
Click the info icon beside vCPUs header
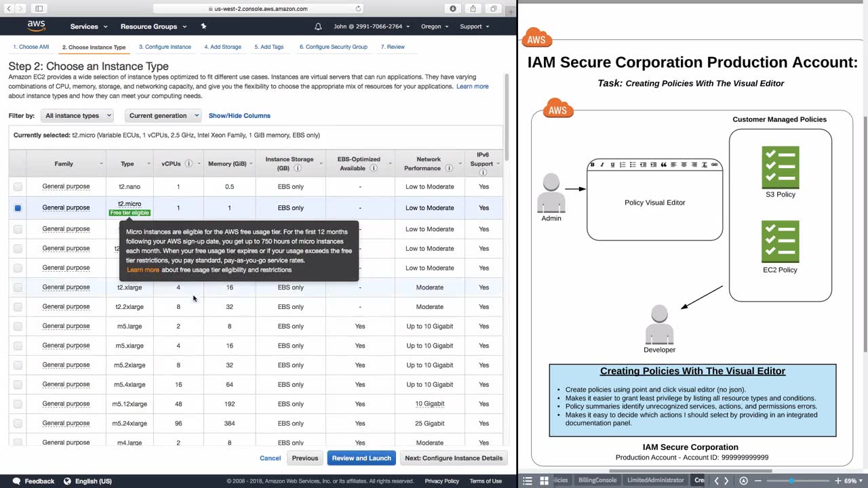click(x=189, y=163)
